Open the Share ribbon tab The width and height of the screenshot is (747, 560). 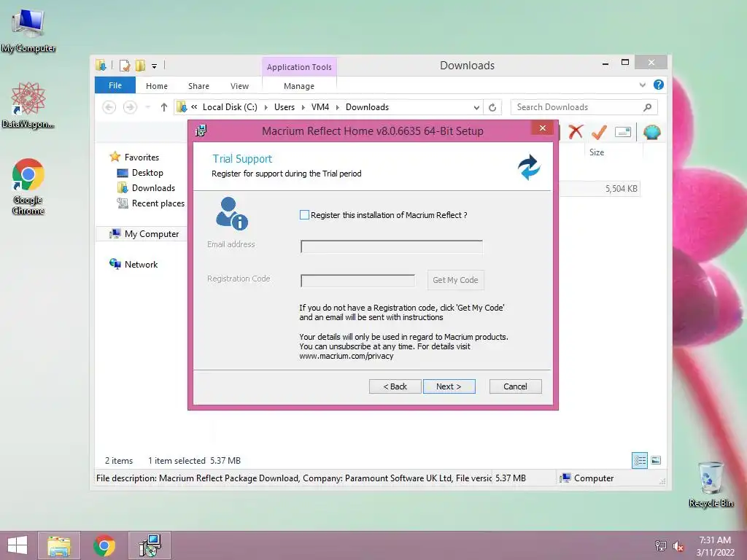coord(198,86)
